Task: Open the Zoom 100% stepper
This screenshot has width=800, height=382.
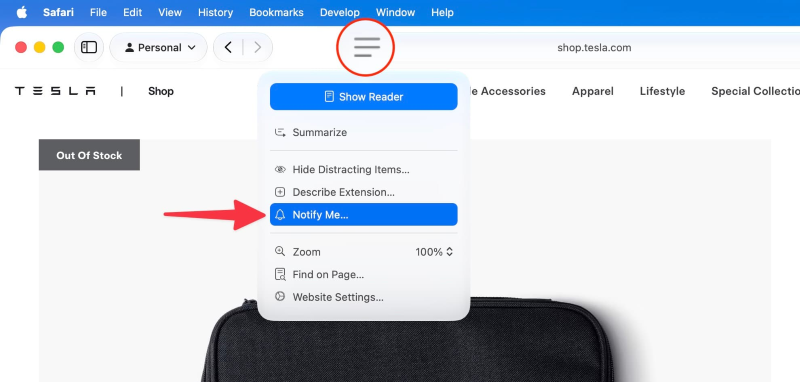Action: (434, 252)
